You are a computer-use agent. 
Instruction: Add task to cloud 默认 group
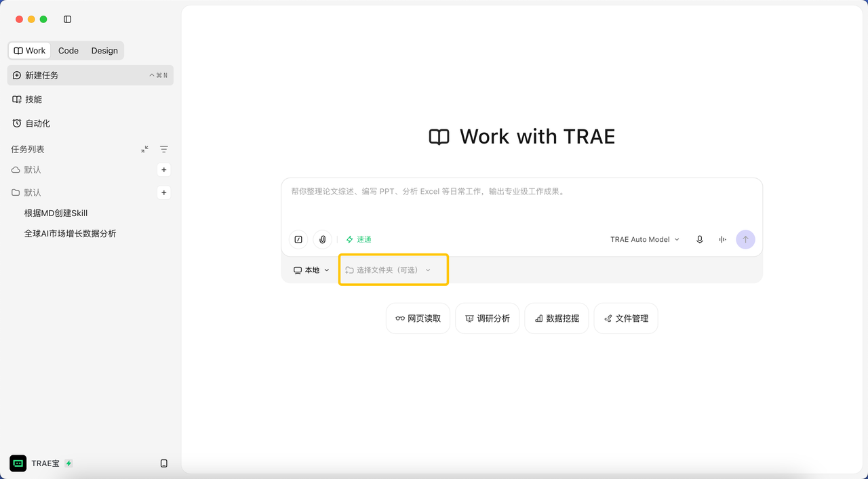(x=163, y=169)
